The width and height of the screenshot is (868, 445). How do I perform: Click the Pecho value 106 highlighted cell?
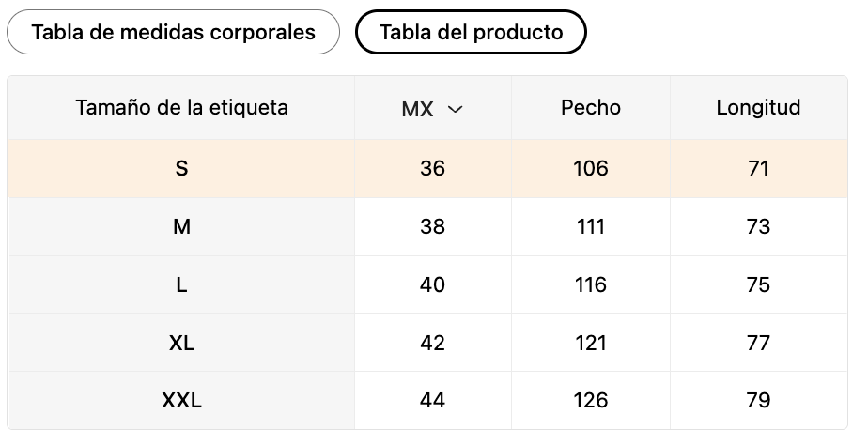click(x=591, y=168)
